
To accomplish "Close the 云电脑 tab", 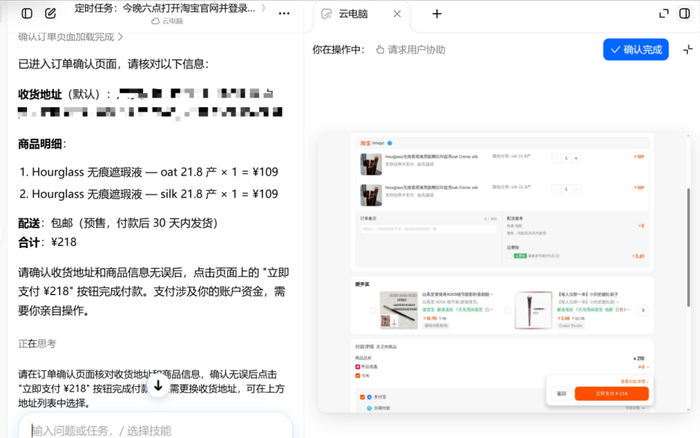I will coord(397,14).
